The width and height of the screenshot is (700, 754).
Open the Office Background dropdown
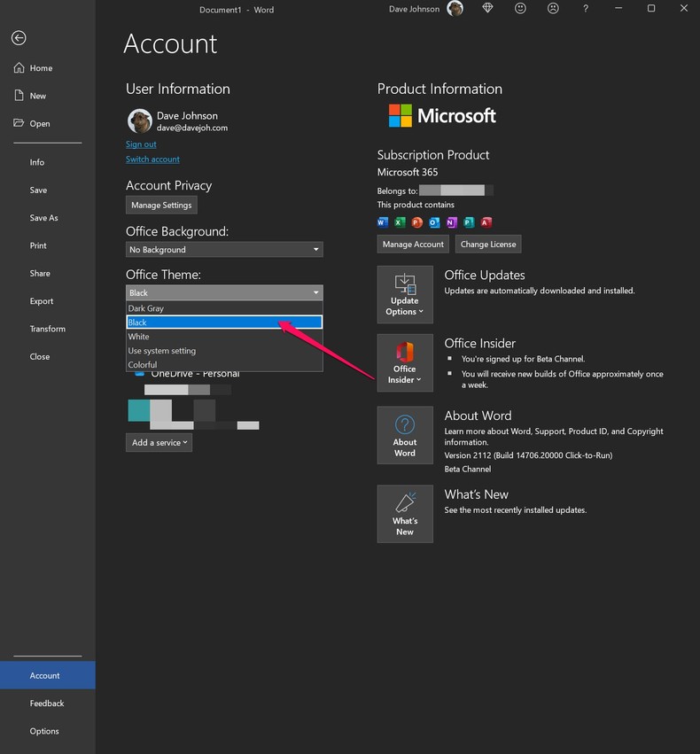pyautogui.click(x=223, y=249)
